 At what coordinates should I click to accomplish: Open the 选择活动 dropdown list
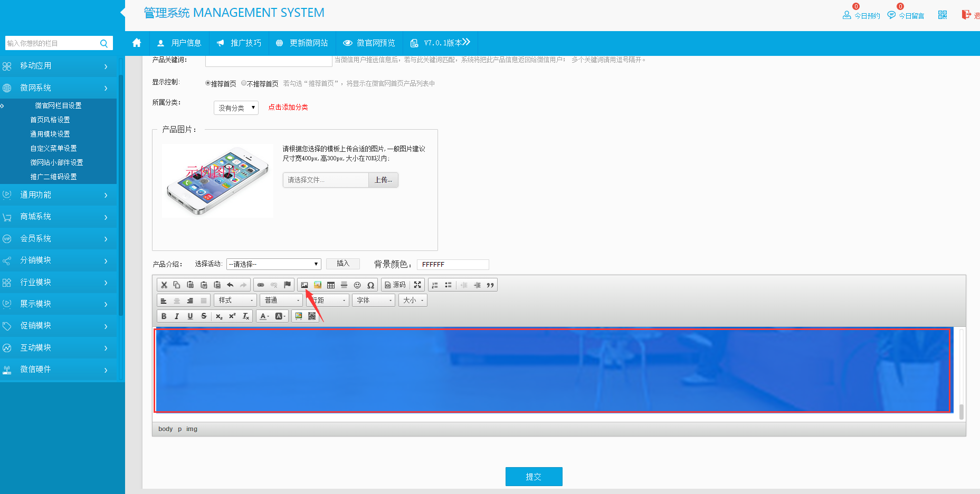273,264
